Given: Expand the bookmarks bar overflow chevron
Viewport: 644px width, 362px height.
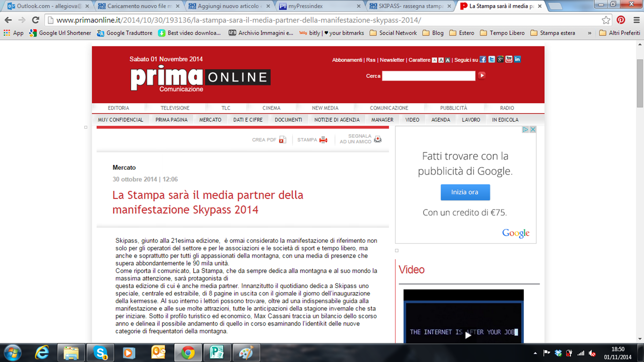Looking at the screenshot, I should 589,33.
